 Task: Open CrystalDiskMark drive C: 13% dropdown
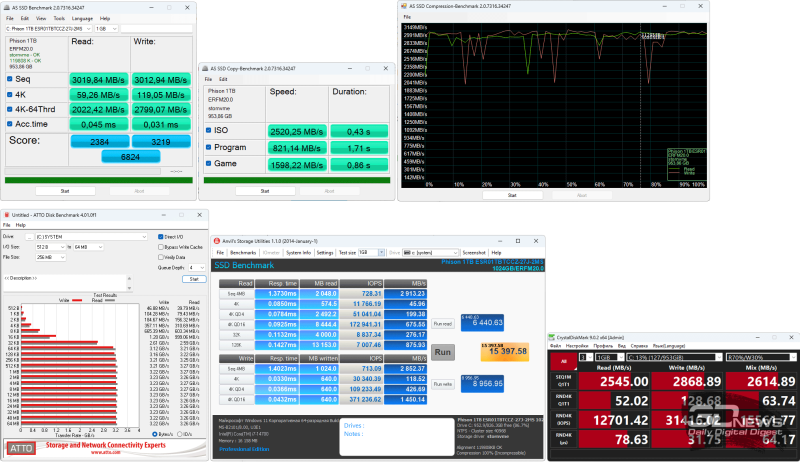pyautogui.click(x=674, y=357)
